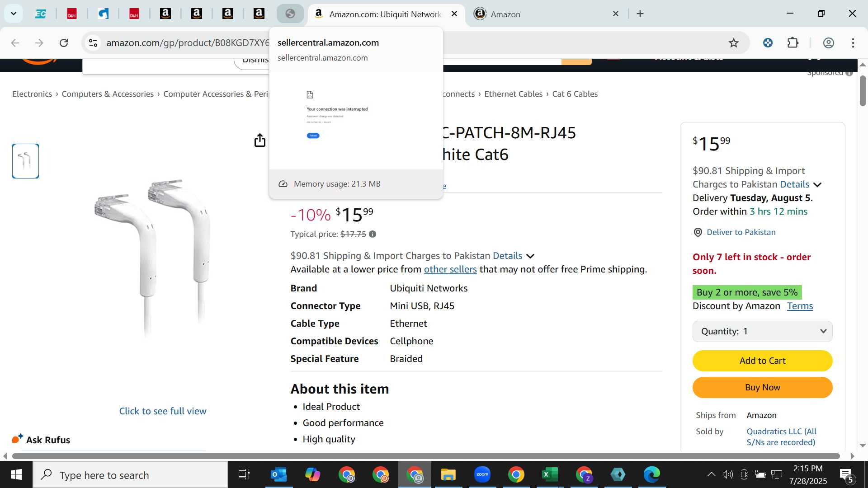Click Buy Now
The width and height of the screenshot is (868, 488).
coord(762,387)
